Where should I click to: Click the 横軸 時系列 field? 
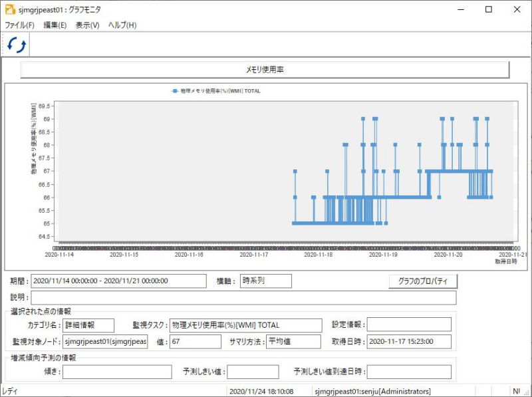265,281
